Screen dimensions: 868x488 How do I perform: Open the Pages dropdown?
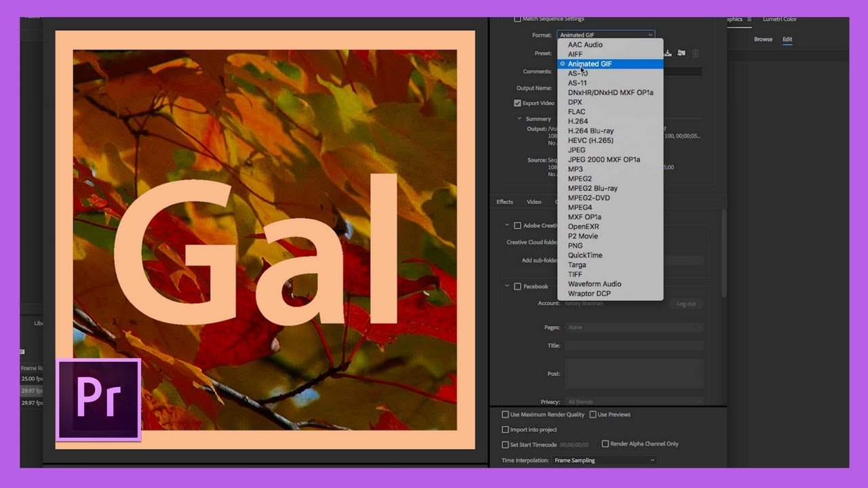634,327
